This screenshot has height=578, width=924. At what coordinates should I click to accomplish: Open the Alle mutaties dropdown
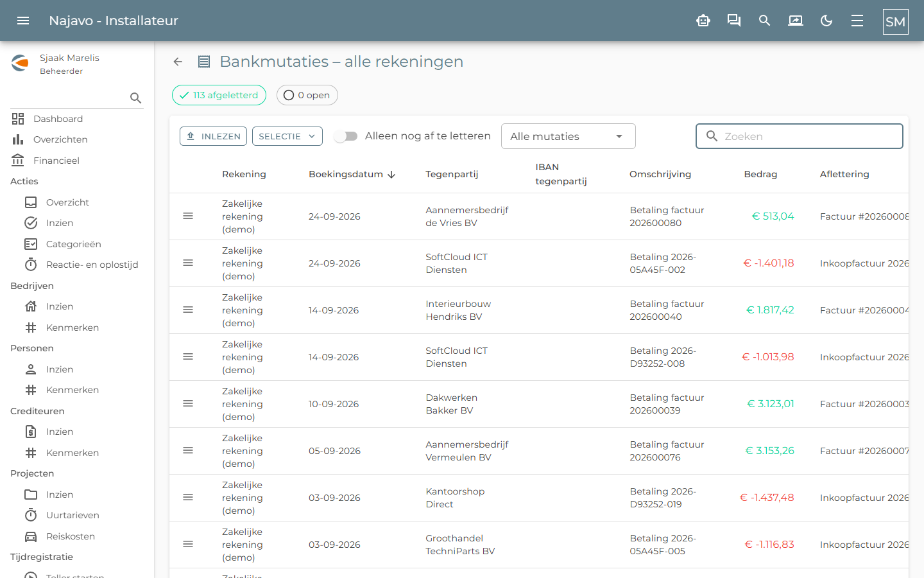(569, 136)
